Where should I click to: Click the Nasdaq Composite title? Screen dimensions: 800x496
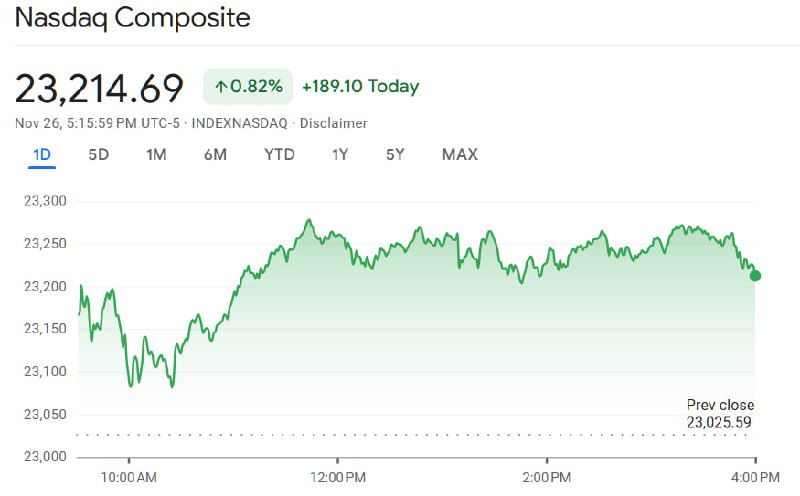(132, 18)
